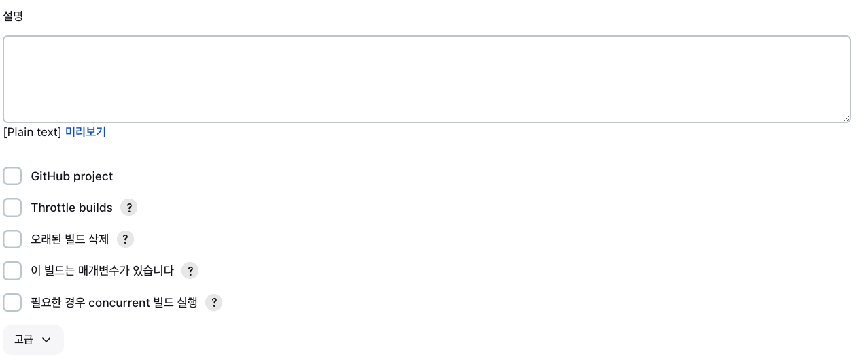This screenshot has height=364, width=868.
Task: Click the [Plain text] format indicator
Action: point(33,132)
